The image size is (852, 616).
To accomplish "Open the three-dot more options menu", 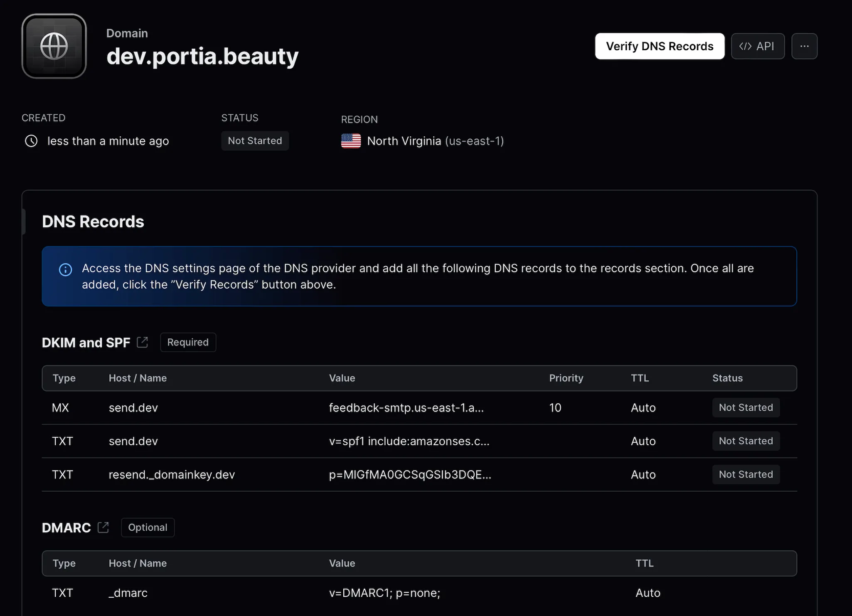I will coord(804,46).
